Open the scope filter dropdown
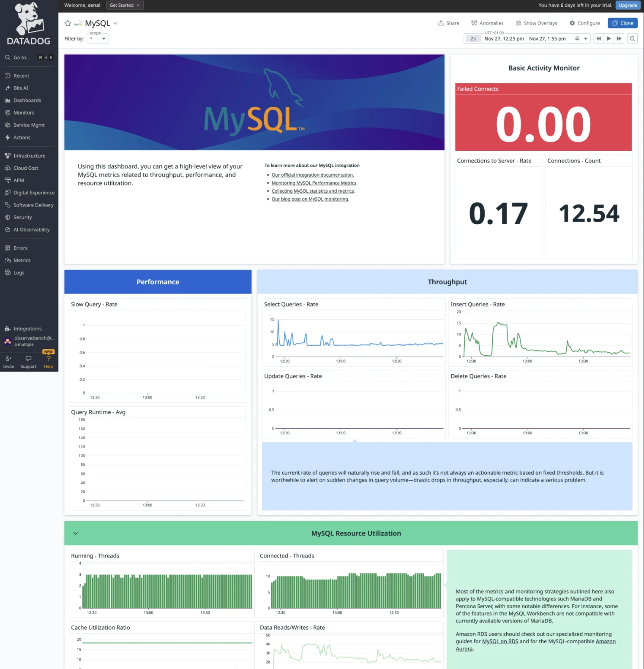644x669 pixels. (x=98, y=38)
